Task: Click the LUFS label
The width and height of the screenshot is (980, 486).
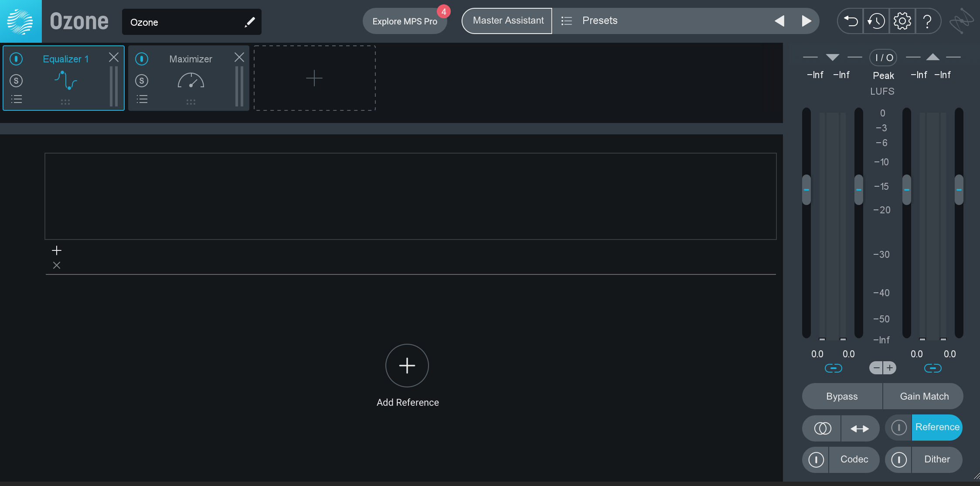Action: [x=882, y=91]
